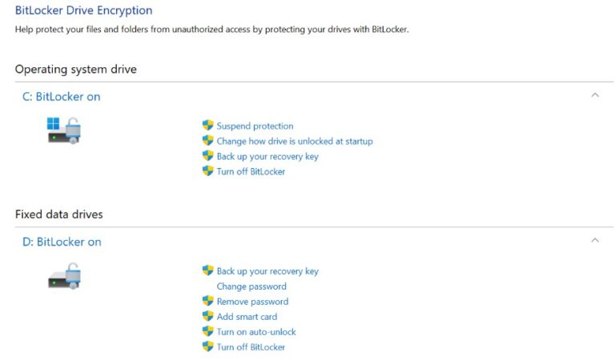Click shield icon beside Turn on auto-unlock

tap(208, 332)
